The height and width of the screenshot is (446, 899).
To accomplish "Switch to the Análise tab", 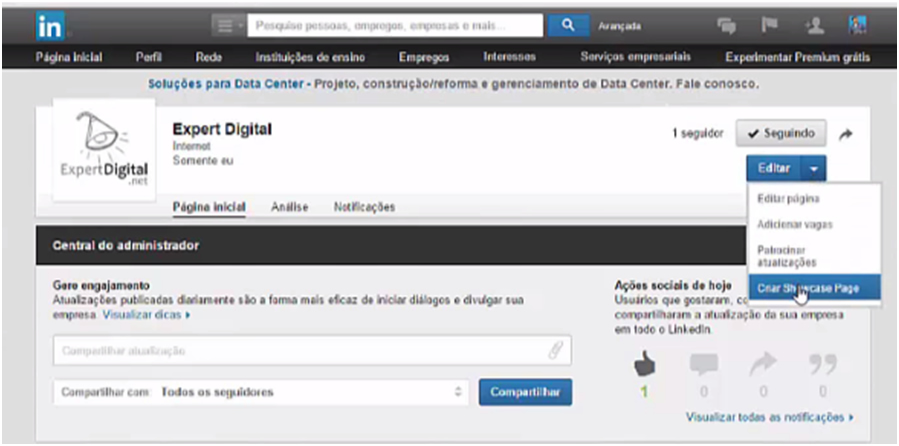I will (x=290, y=207).
